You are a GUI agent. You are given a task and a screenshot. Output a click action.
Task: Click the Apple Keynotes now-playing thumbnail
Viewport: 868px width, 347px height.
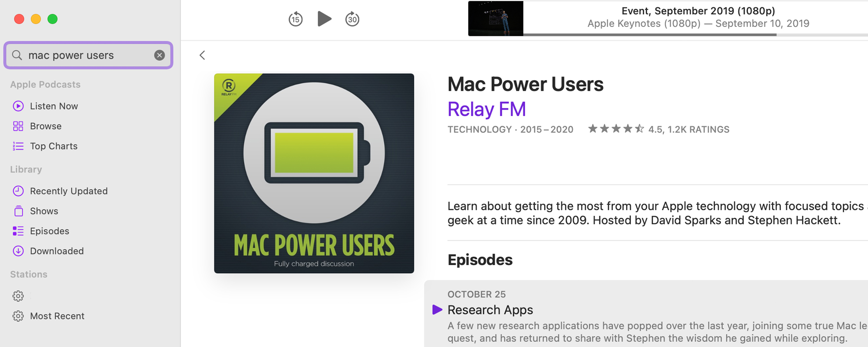(496, 18)
